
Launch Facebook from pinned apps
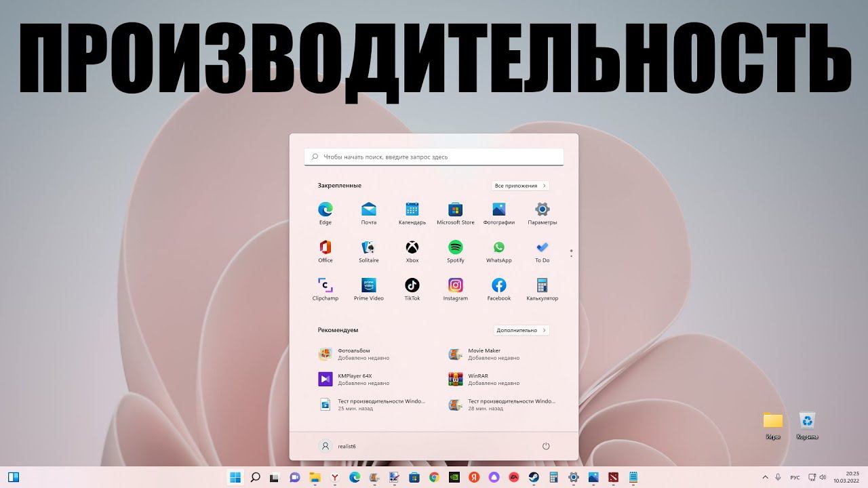(x=499, y=289)
